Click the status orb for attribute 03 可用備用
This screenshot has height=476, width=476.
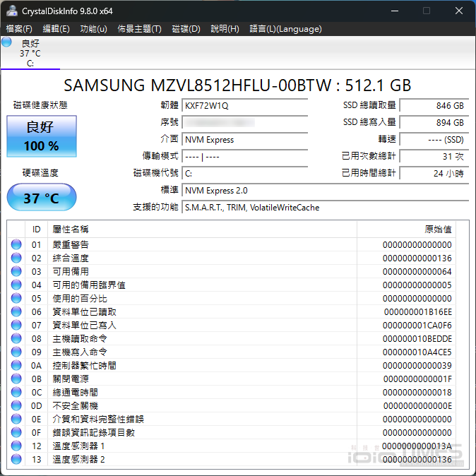(x=16, y=271)
